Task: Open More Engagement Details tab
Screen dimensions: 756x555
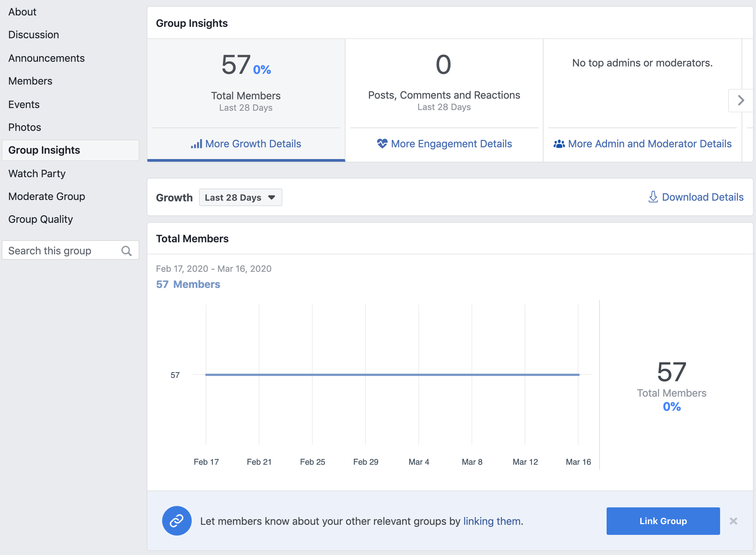Action: point(451,144)
